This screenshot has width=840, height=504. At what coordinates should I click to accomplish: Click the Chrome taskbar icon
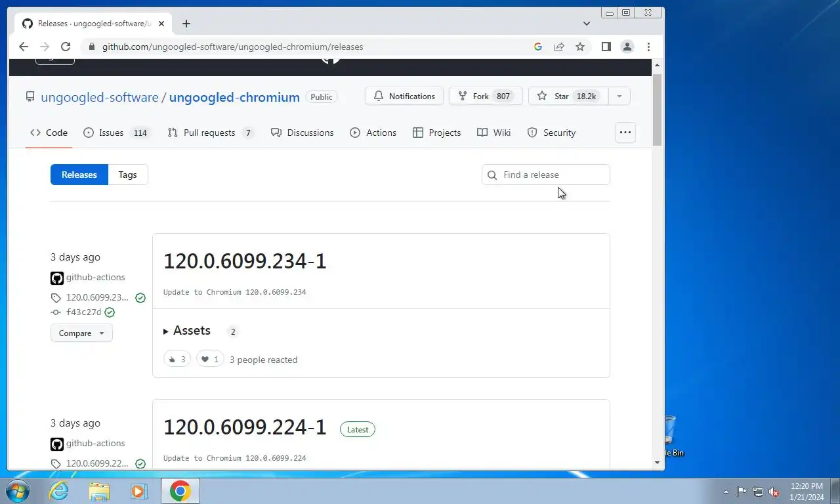click(180, 491)
